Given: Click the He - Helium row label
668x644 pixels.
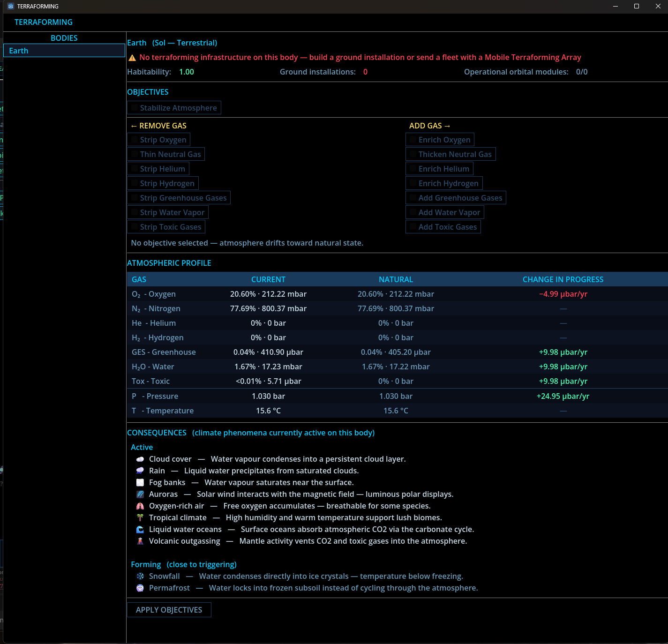Looking at the screenshot, I should 154,323.
